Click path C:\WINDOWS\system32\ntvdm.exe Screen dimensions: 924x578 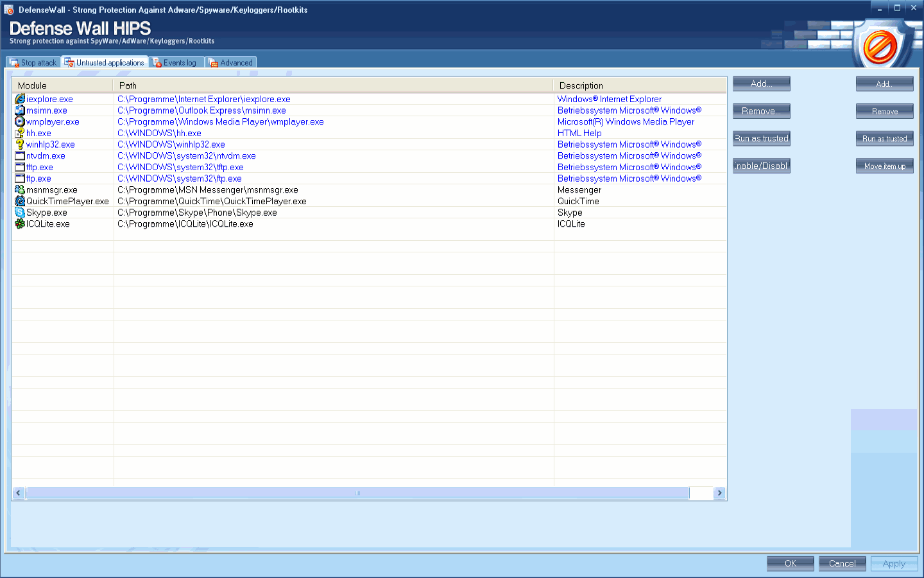[x=187, y=156]
